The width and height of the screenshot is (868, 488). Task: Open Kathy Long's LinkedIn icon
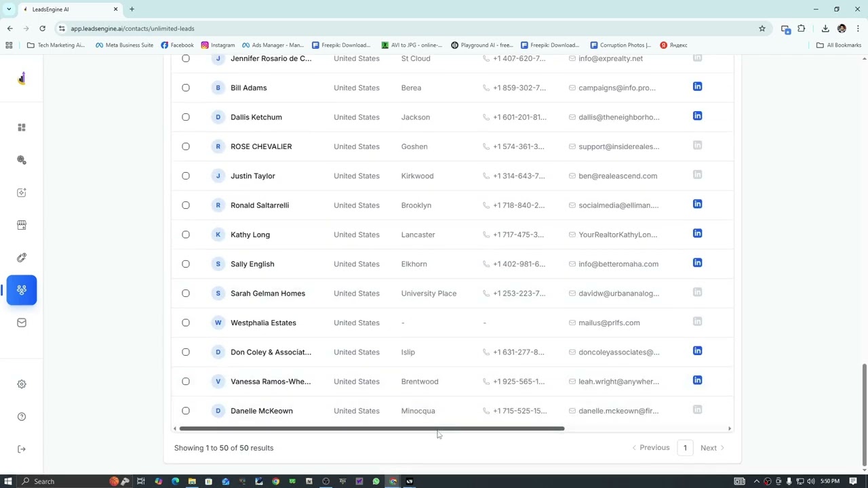pos(697,233)
